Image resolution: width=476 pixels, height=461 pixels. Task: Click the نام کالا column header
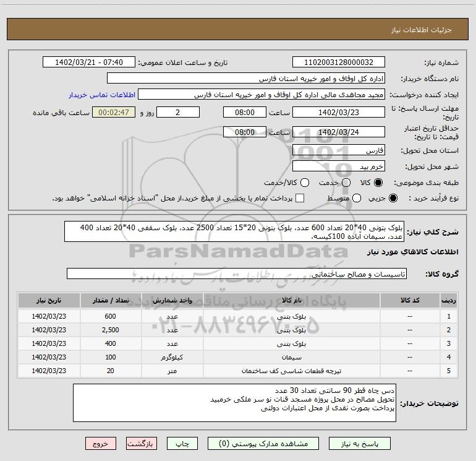291,301
